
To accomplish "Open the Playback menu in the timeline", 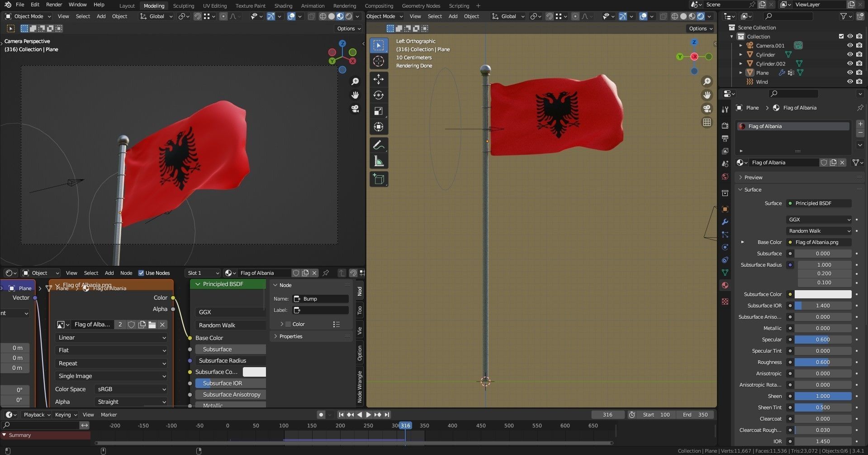I will tap(37, 415).
